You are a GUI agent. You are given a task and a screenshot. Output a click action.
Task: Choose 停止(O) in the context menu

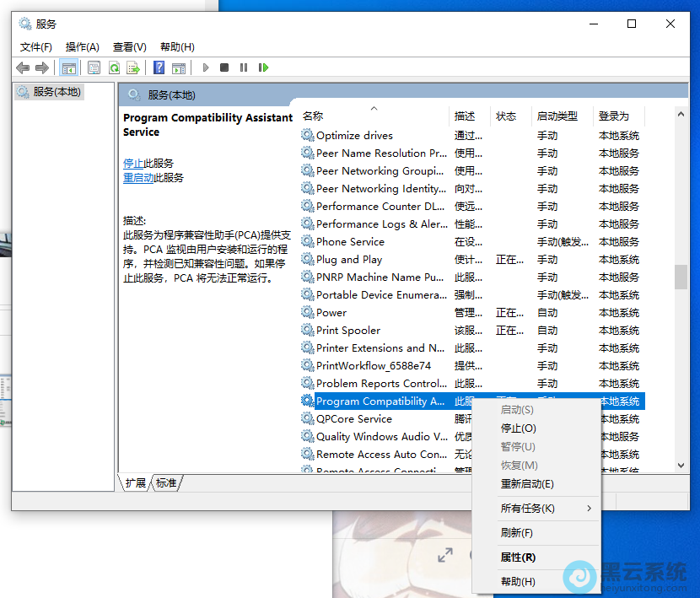pyautogui.click(x=518, y=428)
